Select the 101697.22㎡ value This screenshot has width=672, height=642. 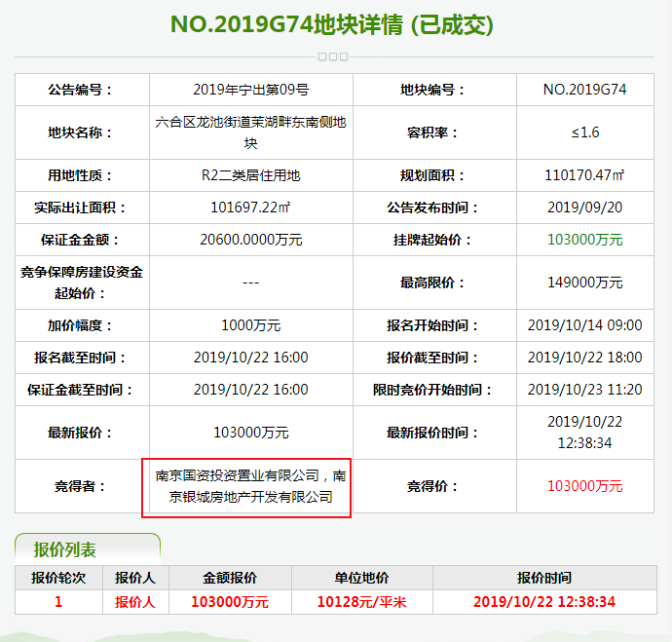tap(250, 208)
